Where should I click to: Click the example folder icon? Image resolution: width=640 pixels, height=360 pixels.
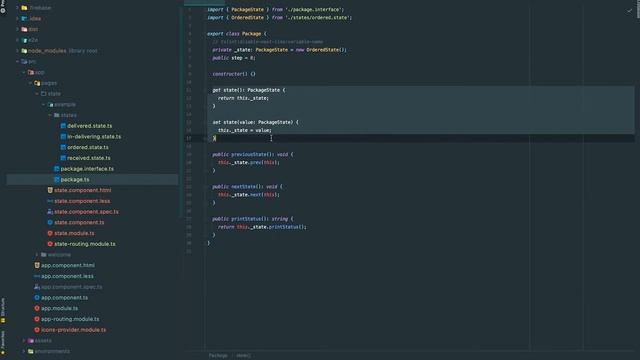coord(50,104)
